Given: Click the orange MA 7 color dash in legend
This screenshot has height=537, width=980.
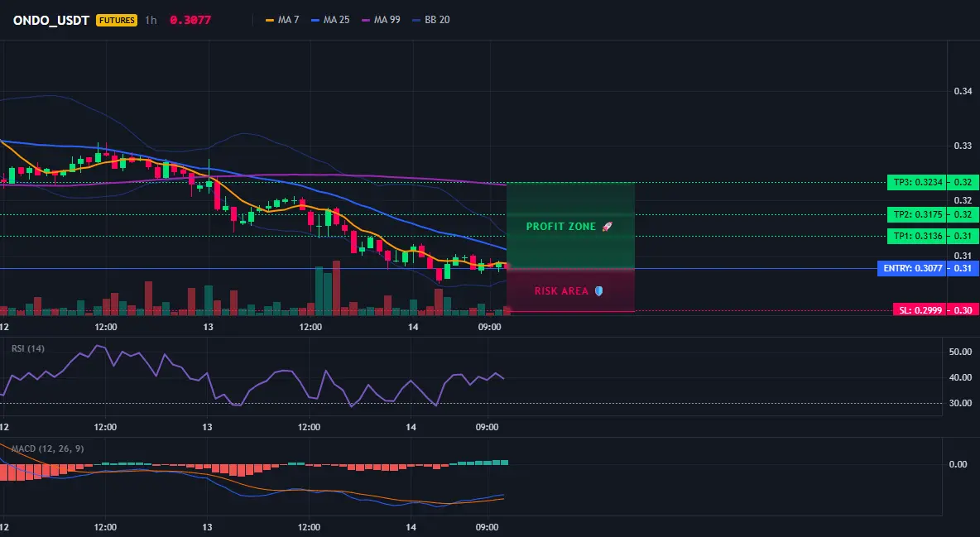Looking at the screenshot, I should (270, 20).
